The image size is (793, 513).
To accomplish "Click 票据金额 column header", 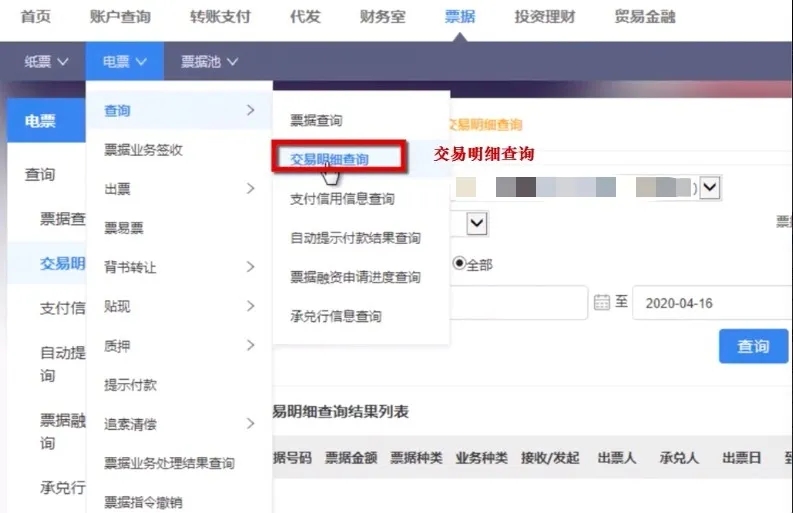I will coord(351,458).
